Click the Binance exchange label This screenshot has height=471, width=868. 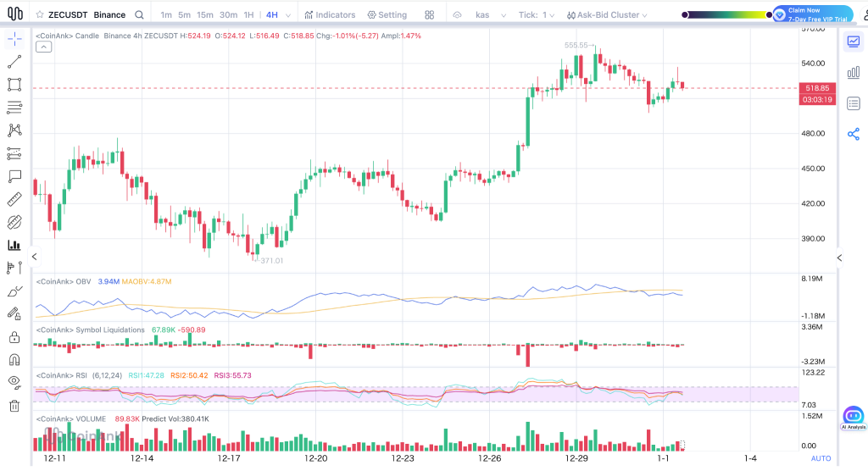pos(109,15)
